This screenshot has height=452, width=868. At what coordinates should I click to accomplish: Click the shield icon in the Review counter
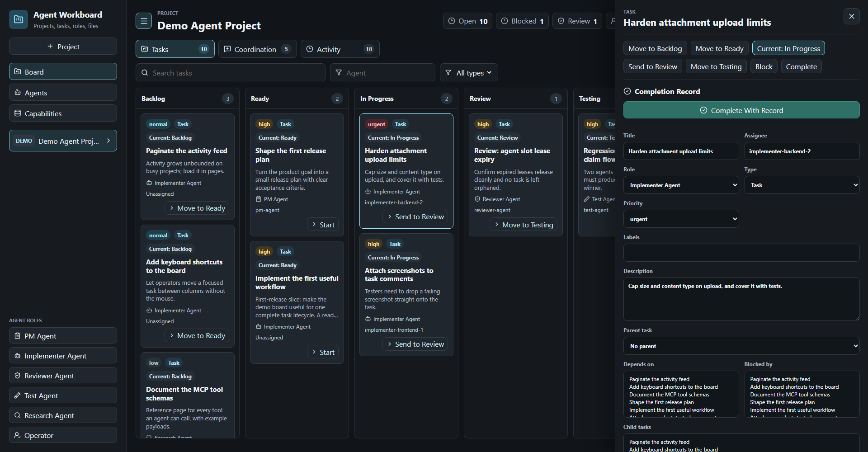pyautogui.click(x=561, y=21)
